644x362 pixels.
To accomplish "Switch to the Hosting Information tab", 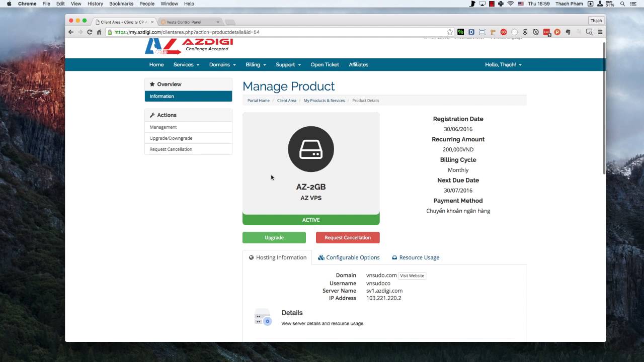I will pos(277,257).
